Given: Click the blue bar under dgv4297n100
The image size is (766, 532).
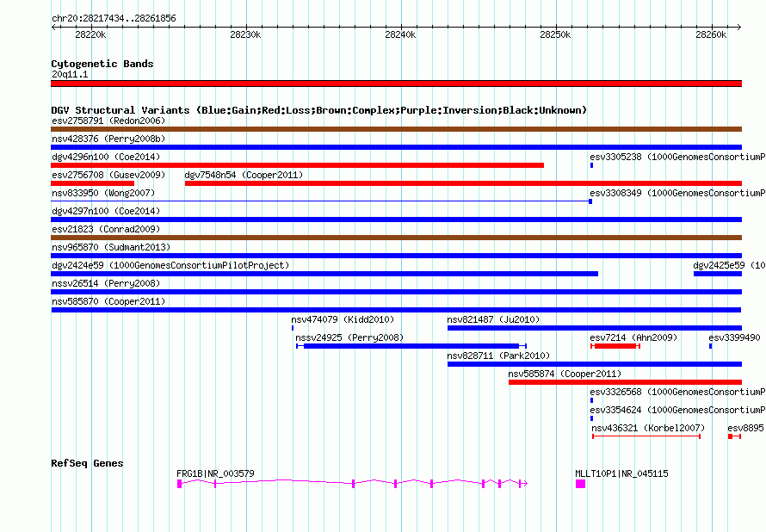Looking at the screenshot, I should point(396,220).
